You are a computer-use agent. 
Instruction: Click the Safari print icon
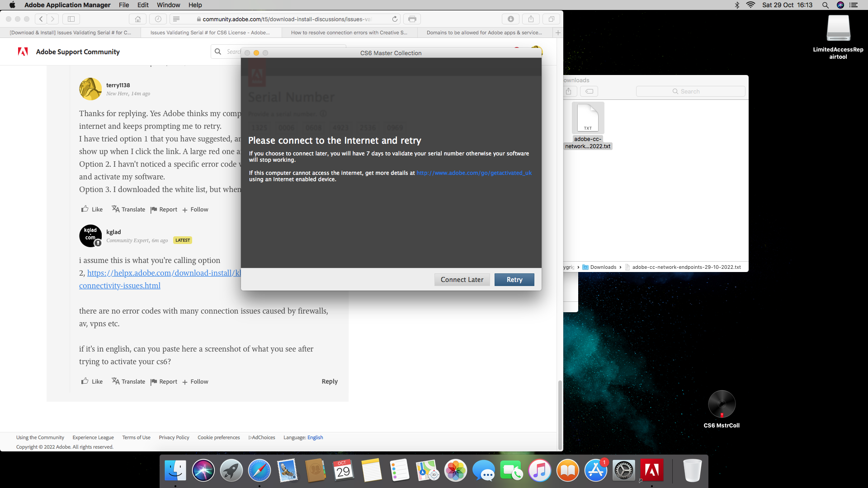[412, 19]
